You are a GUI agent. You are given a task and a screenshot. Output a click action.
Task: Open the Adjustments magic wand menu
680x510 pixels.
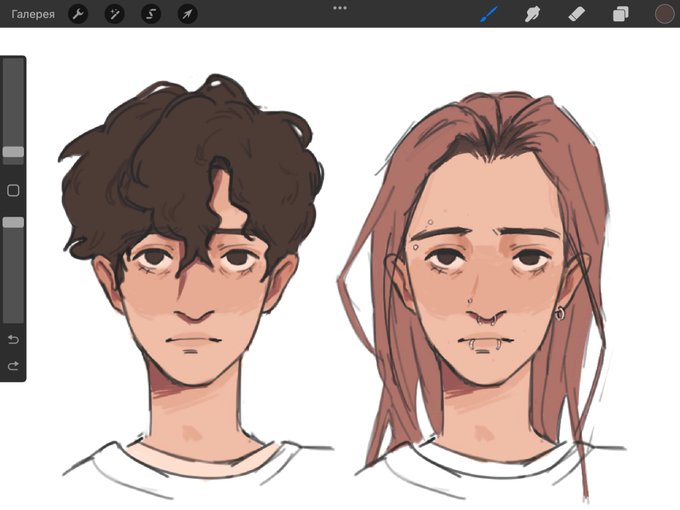114,14
